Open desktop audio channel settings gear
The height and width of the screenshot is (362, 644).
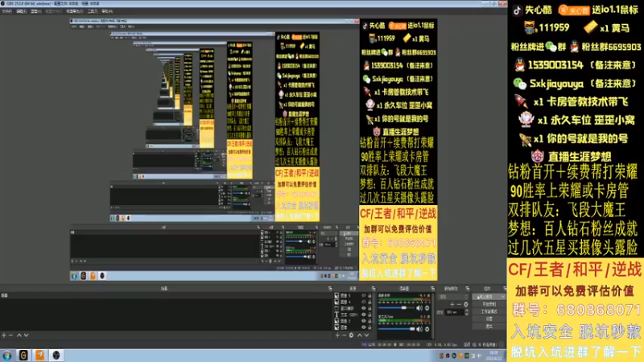pos(427,308)
